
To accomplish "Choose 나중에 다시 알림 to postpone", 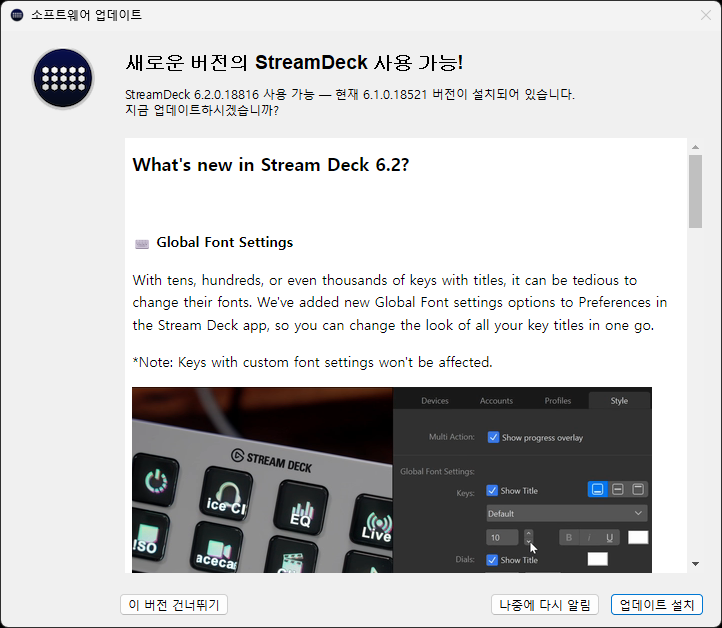I will pos(545,605).
